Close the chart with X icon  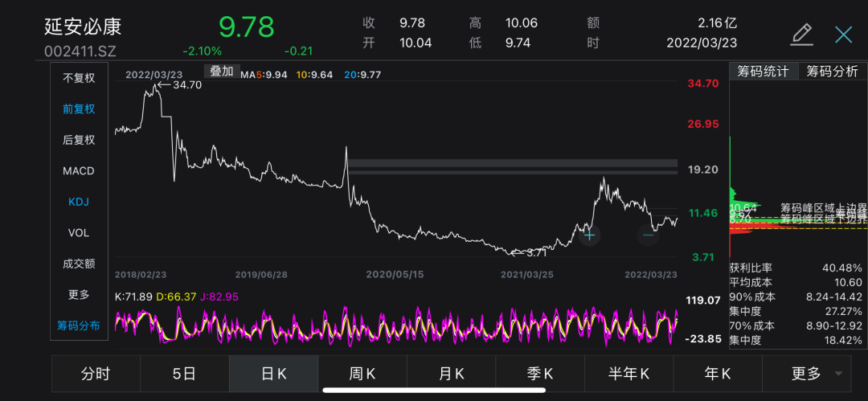coord(843,34)
